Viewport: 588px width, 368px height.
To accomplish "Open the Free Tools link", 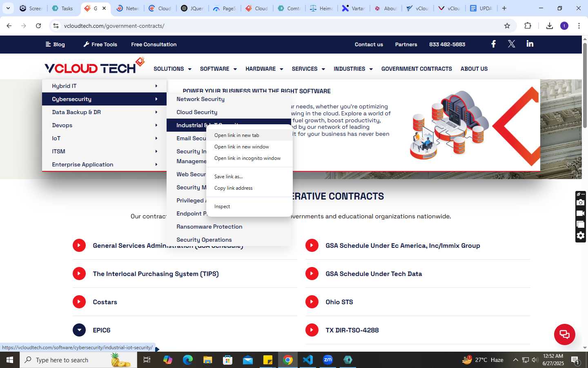I will point(100,44).
